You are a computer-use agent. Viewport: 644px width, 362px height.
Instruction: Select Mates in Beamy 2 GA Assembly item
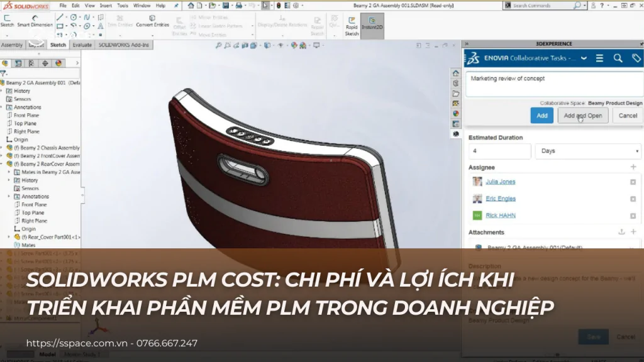(x=47, y=172)
